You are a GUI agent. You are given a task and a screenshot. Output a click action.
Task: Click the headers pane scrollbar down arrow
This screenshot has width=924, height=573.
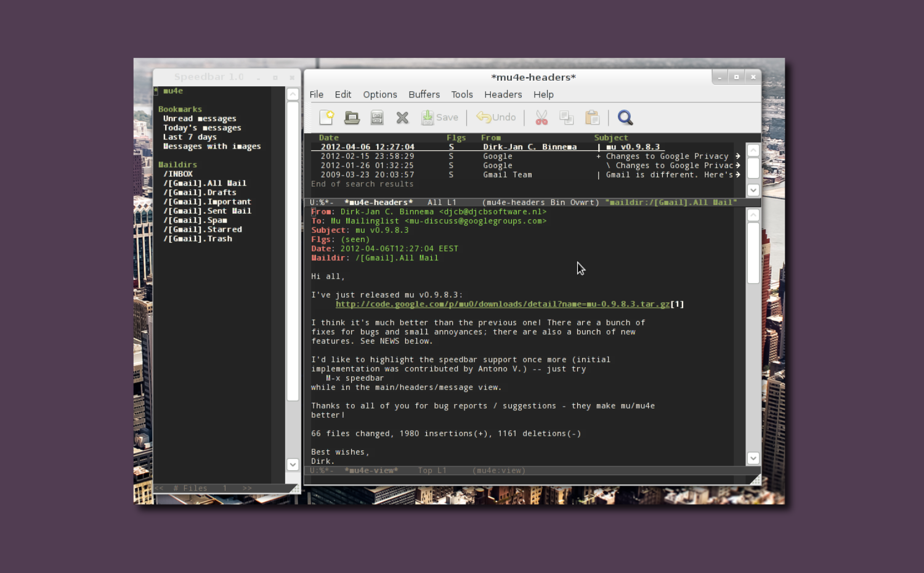coord(753,190)
